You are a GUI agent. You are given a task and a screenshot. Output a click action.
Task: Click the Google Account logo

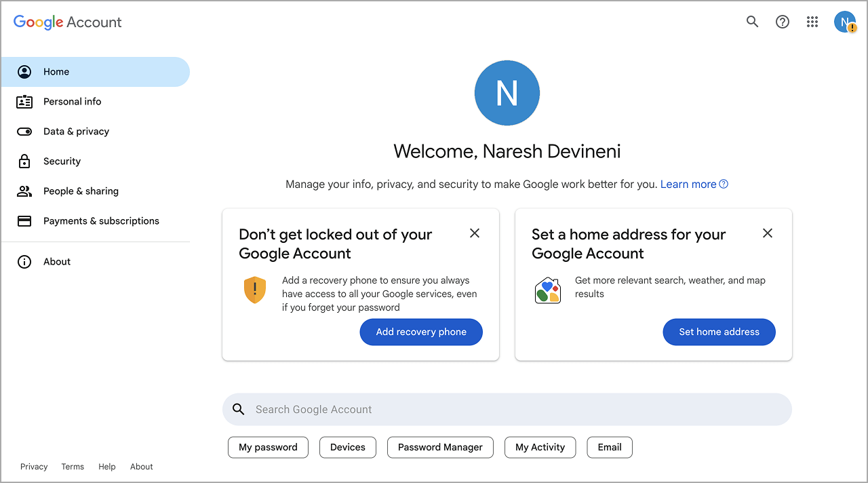68,22
